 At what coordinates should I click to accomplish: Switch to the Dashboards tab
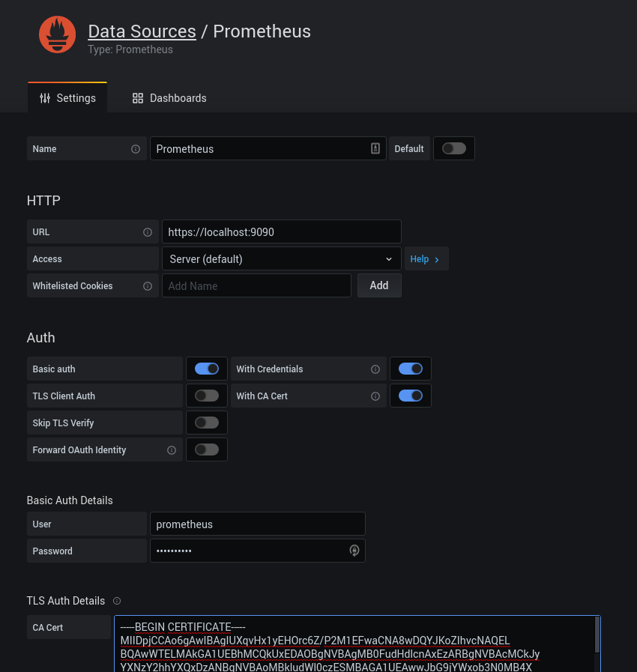(169, 98)
